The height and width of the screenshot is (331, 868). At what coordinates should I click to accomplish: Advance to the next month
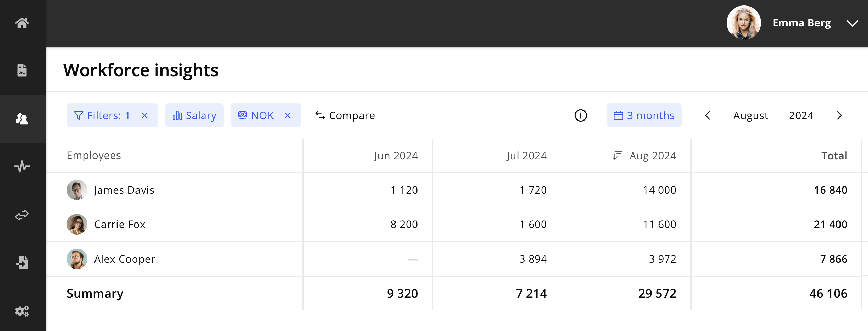tap(839, 116)
